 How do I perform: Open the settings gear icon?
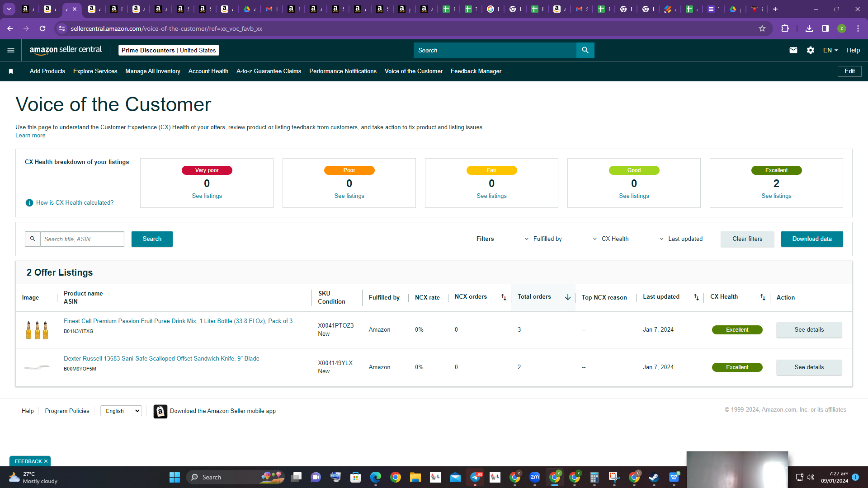(811, 50)
